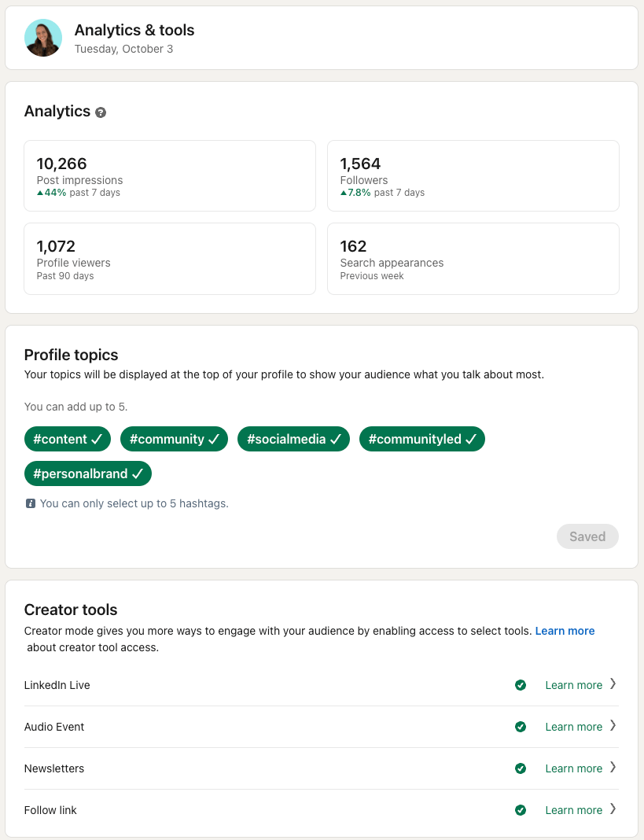Toggle off the #communityled hashtag
The height and width of the screenshot is (840, 644).
pyautogui.click(x=422, y=439)
